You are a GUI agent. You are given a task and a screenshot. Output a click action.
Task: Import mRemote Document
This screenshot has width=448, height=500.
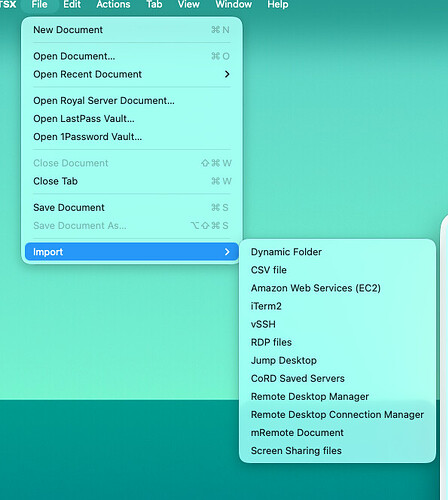[337, 432]
